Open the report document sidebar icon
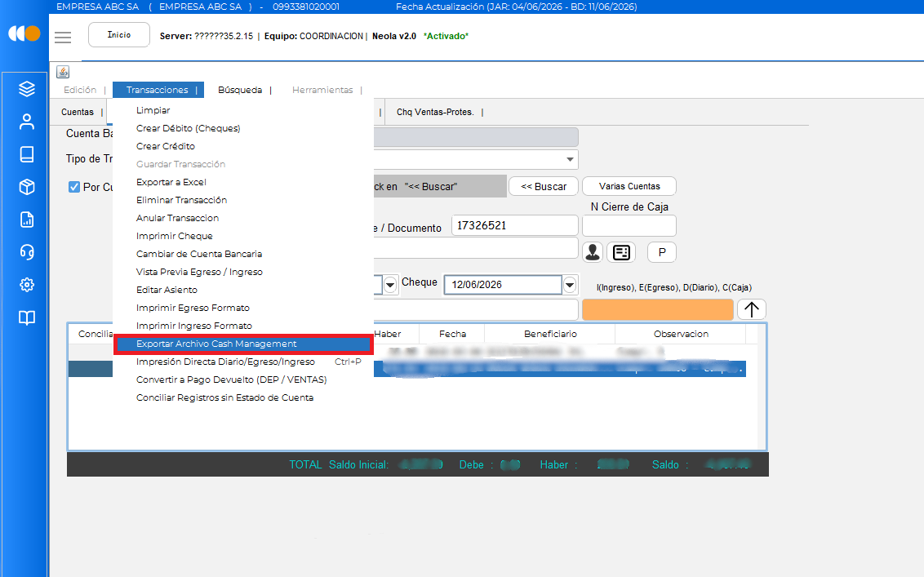Image resolution: width=924 pixels, height=577 pixels. point(26,220)
